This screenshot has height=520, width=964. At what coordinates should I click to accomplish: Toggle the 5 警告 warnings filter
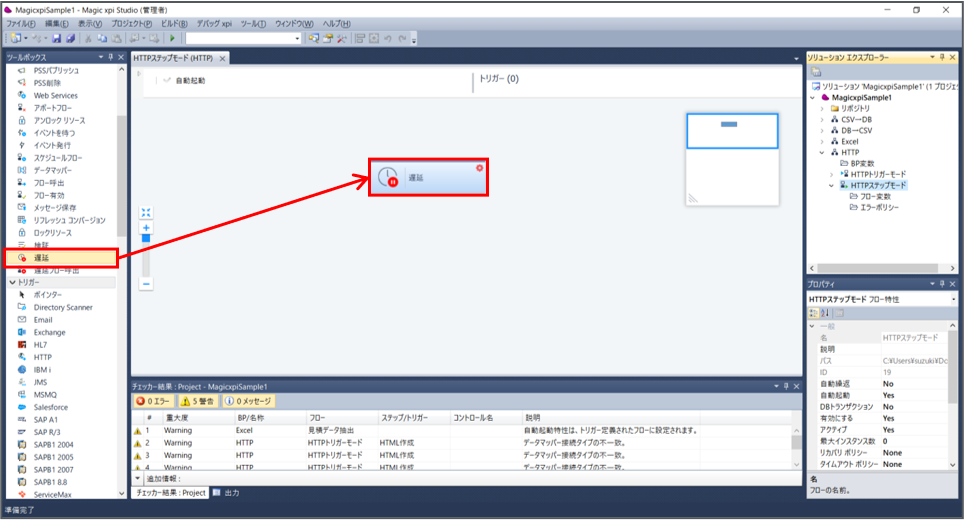pos(204,401)
